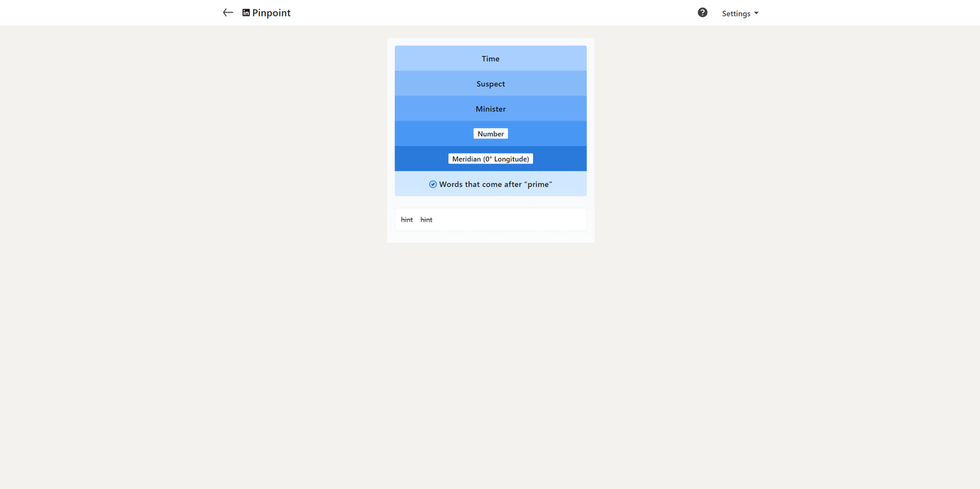This screenshot has height=489, width=980.
Task: Open the Settings dropdown menu
Action: click(x=740, y=13)
